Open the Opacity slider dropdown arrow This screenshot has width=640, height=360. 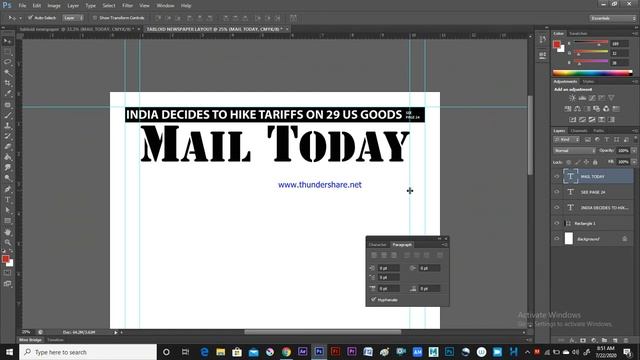click(634, 151)
